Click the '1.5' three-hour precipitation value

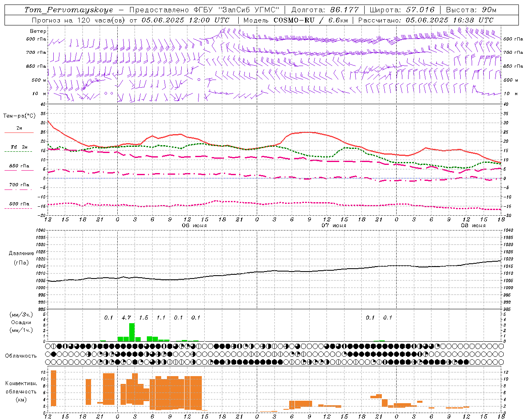pyautogui.click(x=144, y=317)
